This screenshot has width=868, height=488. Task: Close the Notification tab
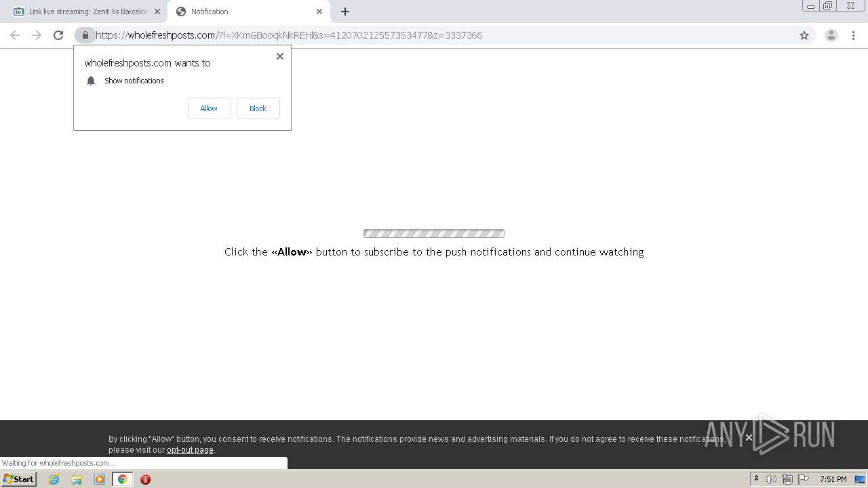319,12
